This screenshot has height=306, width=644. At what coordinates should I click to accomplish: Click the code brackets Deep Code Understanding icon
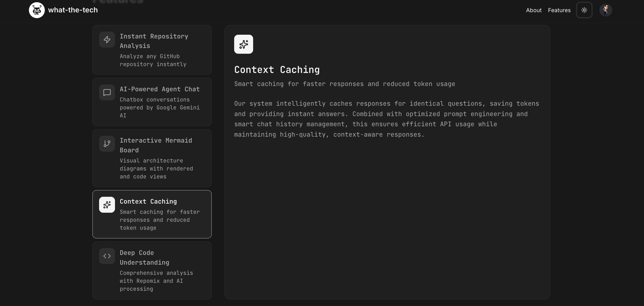point(107,256)
